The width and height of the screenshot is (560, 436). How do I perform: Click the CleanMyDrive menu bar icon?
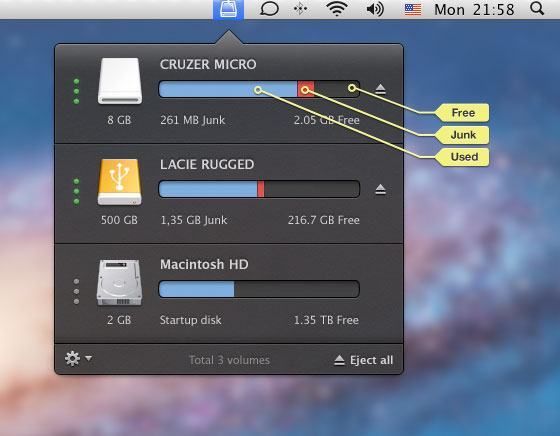click(229, 9)
